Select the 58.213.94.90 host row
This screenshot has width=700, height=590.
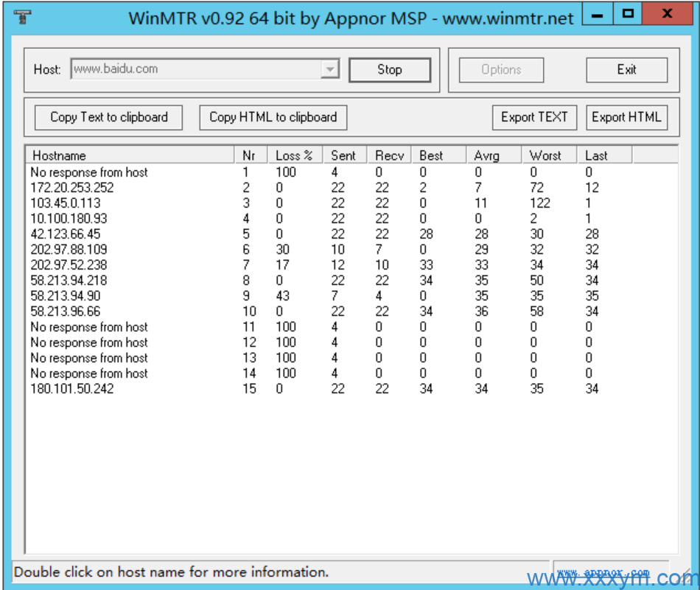click(66, 296)
